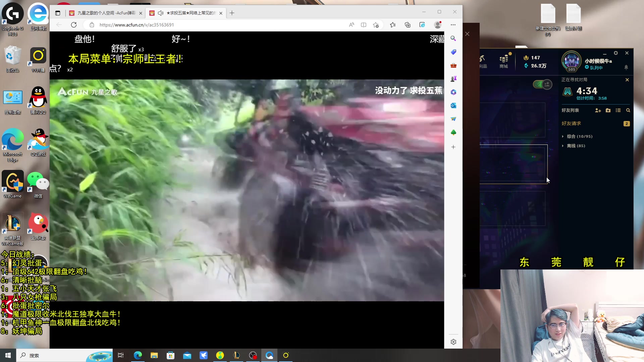Open the 商城 store in League client
Viewport: 644px width, 362px height.
click(503, 62)
